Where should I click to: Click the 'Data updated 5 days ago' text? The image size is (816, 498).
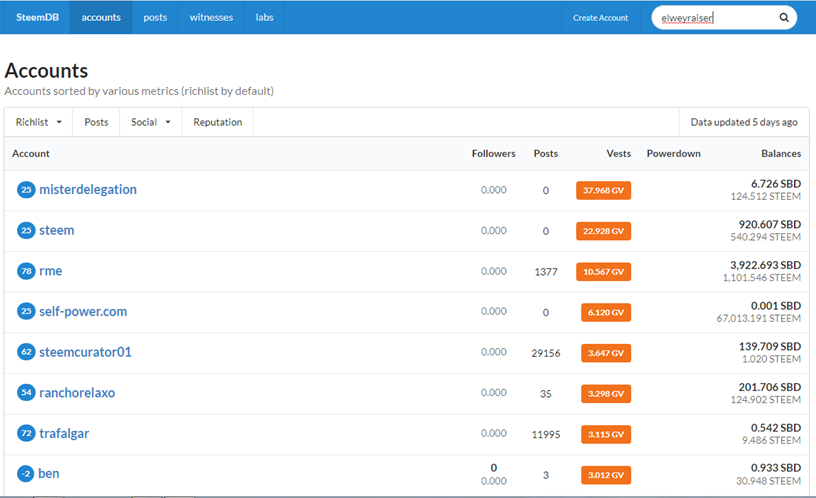744,122
